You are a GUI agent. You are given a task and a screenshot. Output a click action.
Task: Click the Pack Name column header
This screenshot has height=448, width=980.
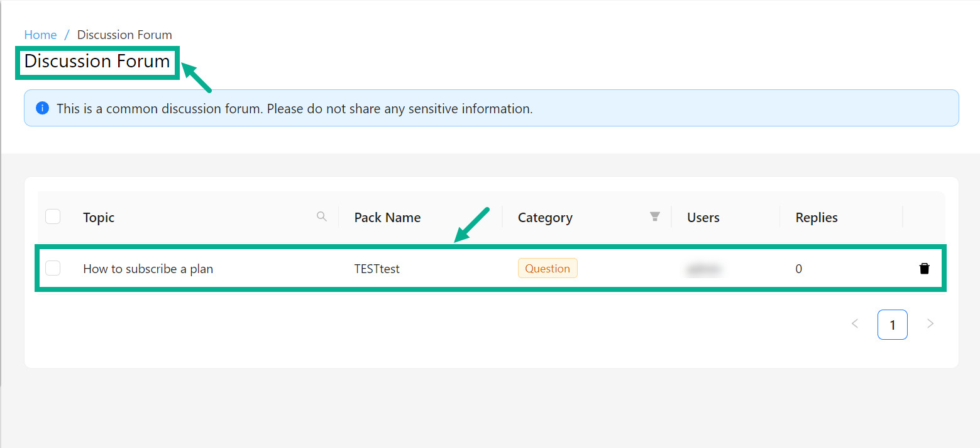(387, 218)
